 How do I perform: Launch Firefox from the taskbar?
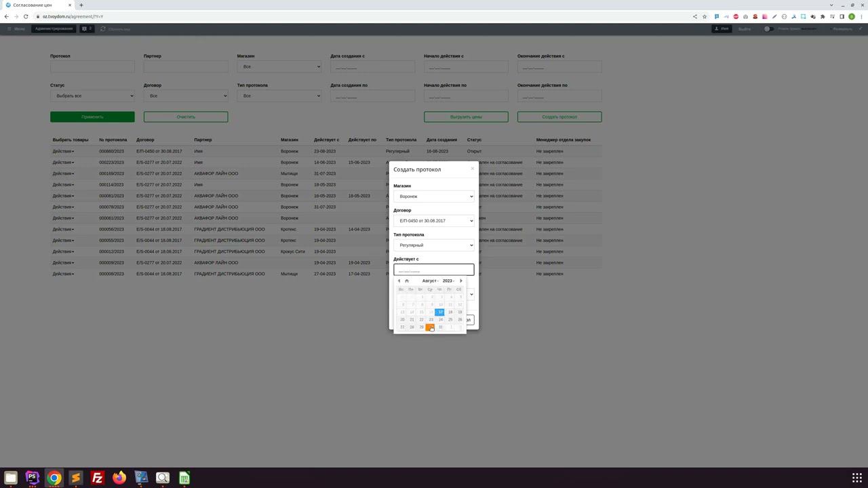pos(119,478)
